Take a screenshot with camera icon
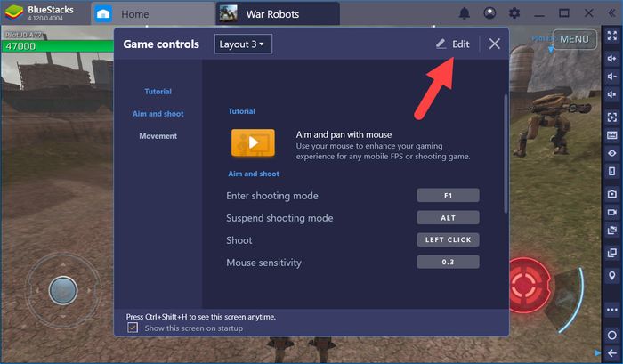 coord(612,194)
